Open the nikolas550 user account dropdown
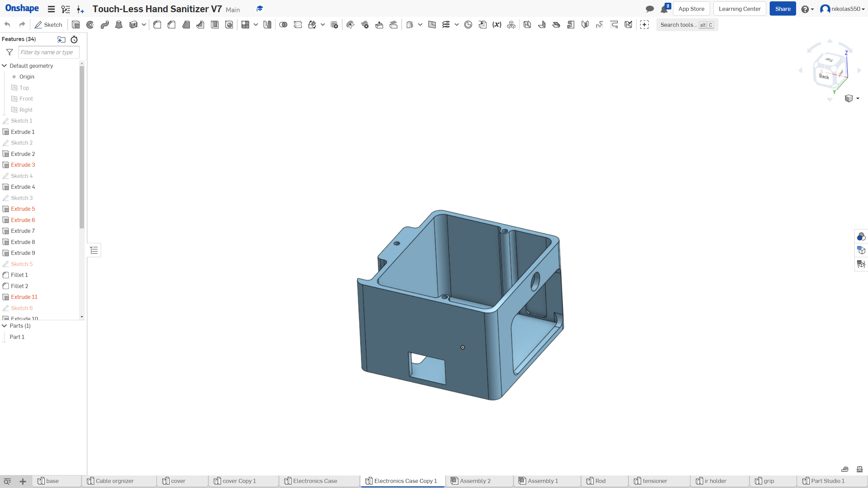The width and height of the screenshot is (868, 488). click(x=843, y=9)
